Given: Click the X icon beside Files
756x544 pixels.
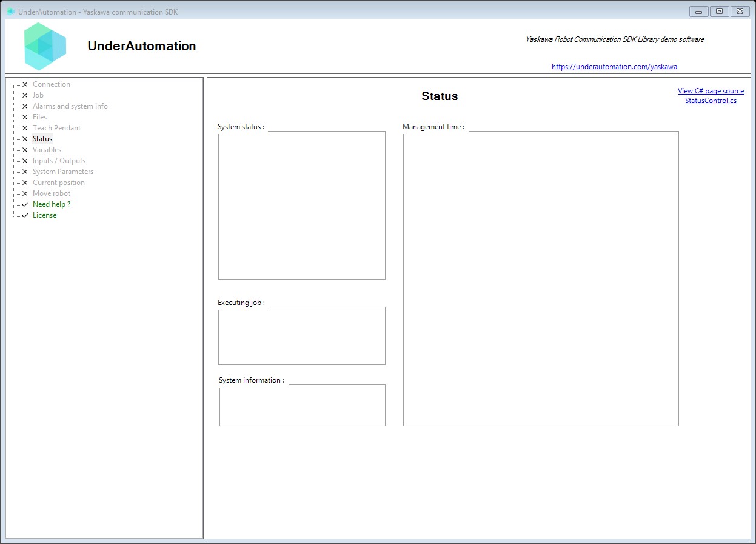Looking at the screenshot, I should [x=25, y=117].
